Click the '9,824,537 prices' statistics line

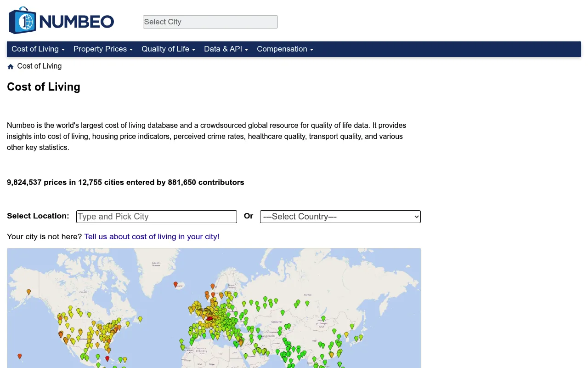tap(125, 182)
